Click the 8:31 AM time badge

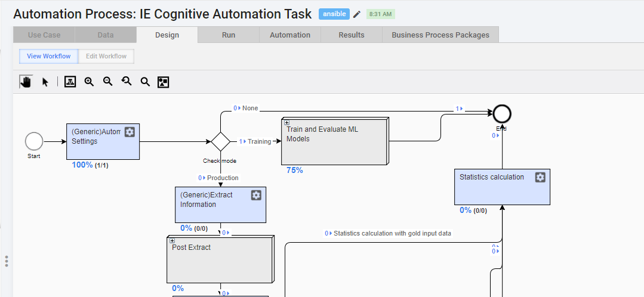click(381, 14)
